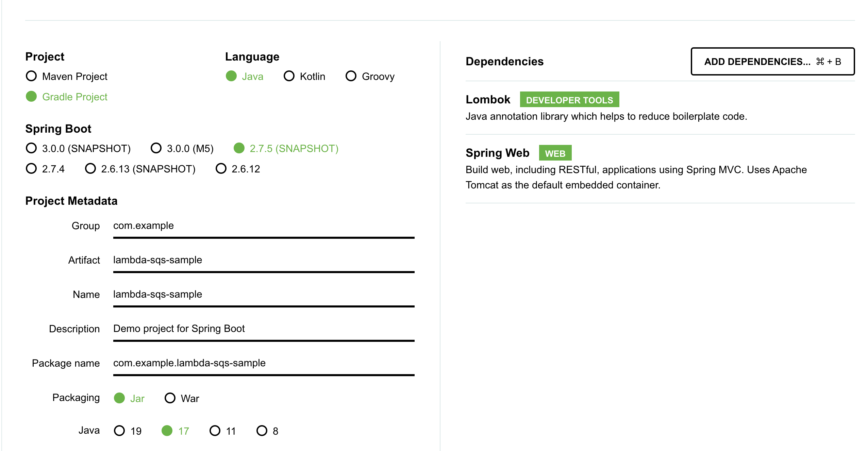Select Spring Boot version 2.6.12

point(221,169)
